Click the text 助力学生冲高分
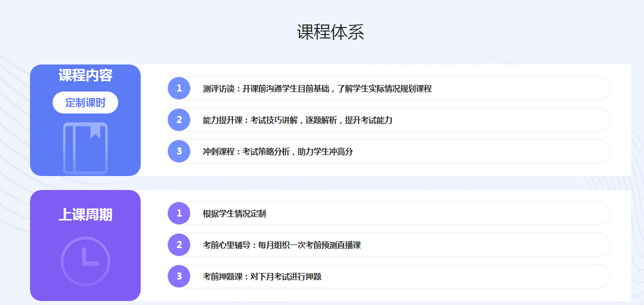This screenshot has width=644, height=305. pyautogui.click(x=325, y=151)
